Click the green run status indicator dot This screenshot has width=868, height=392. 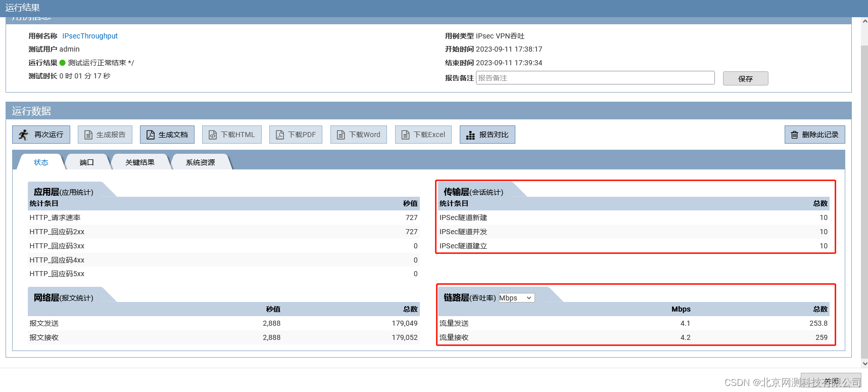coord(63,63)
